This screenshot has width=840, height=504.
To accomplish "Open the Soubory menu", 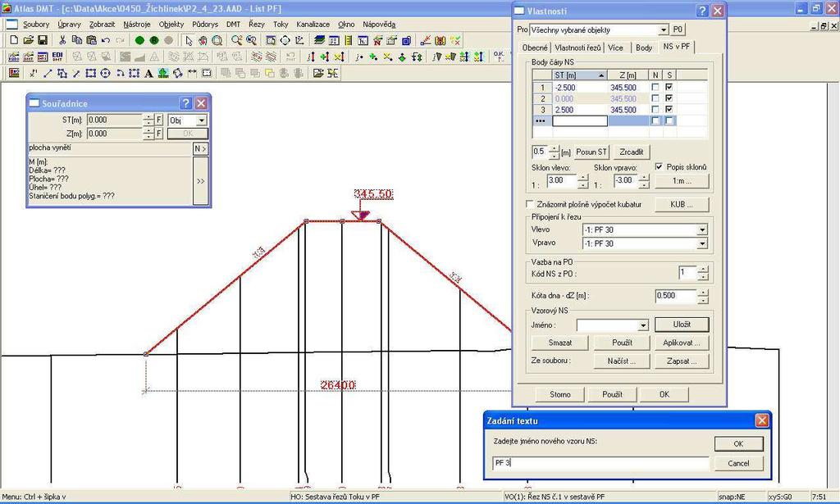I will [x=36, y=25].
